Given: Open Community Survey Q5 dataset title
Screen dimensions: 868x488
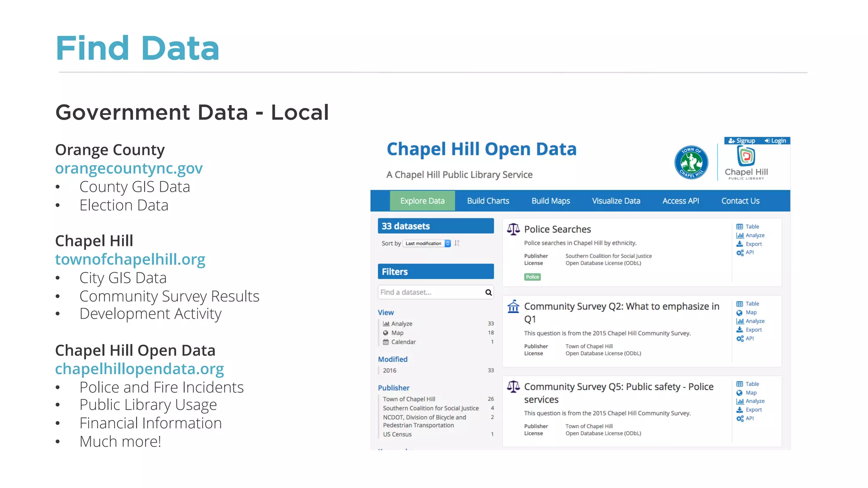Looking at the screenshot, I should (619, 393).
